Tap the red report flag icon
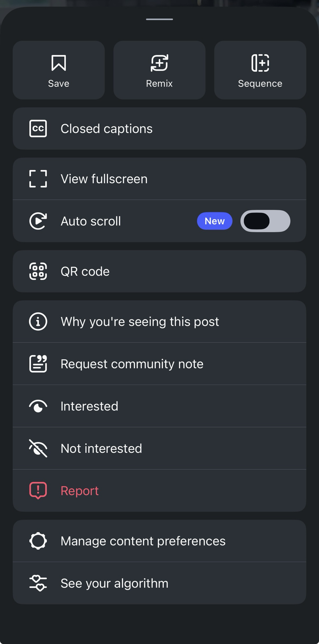Viewport: 319px width, 644px height. [x=38, y=490]
